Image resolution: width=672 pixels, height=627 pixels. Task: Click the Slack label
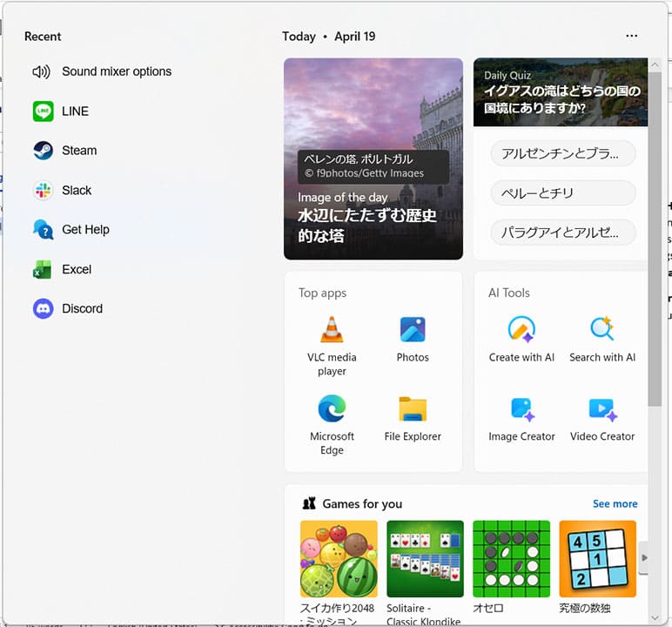pyautogui.click(x=77, y=191)
